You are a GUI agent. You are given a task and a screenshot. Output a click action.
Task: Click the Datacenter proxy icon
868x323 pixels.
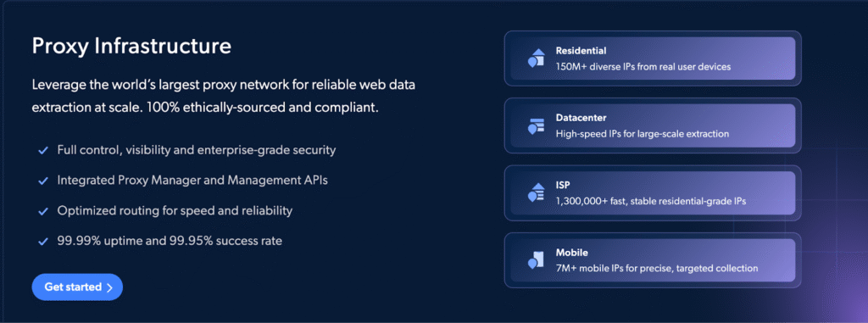[x=536, y=125]
